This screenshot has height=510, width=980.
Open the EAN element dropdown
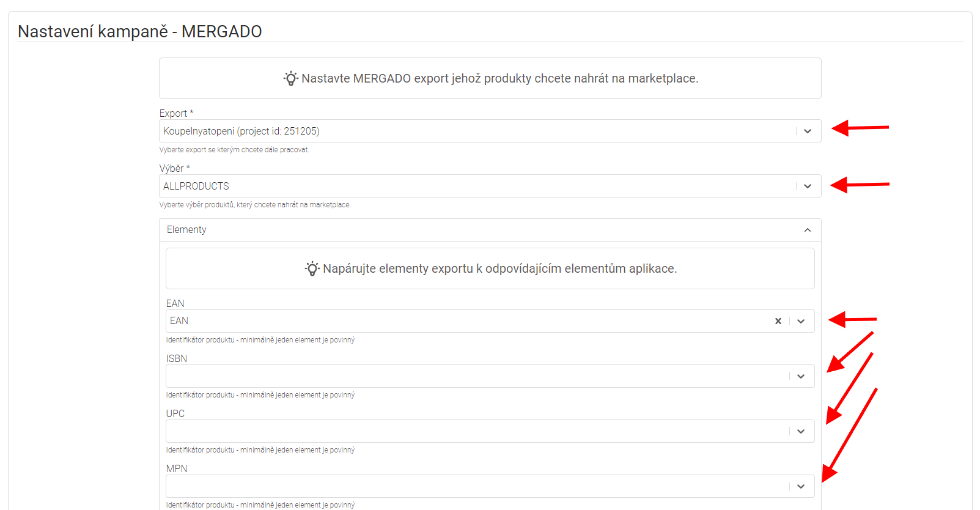click(x=465, y=321)
